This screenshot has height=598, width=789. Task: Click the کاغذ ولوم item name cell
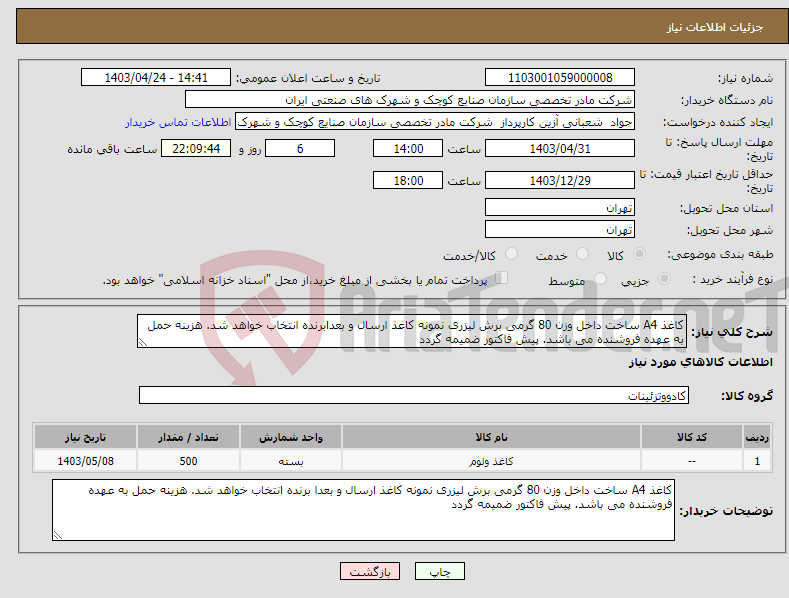point(491,461)
